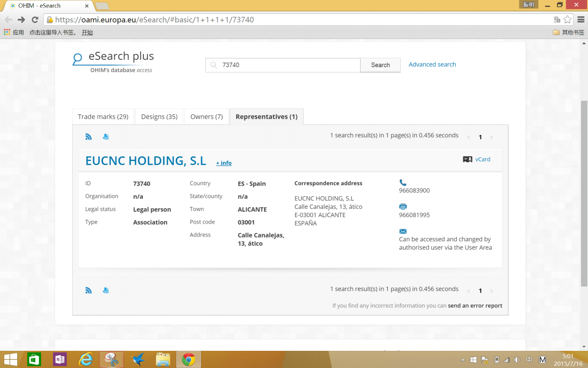Click the PDF export icon above the results
This screenshot has height=368, width=588.
pos(106,136)
